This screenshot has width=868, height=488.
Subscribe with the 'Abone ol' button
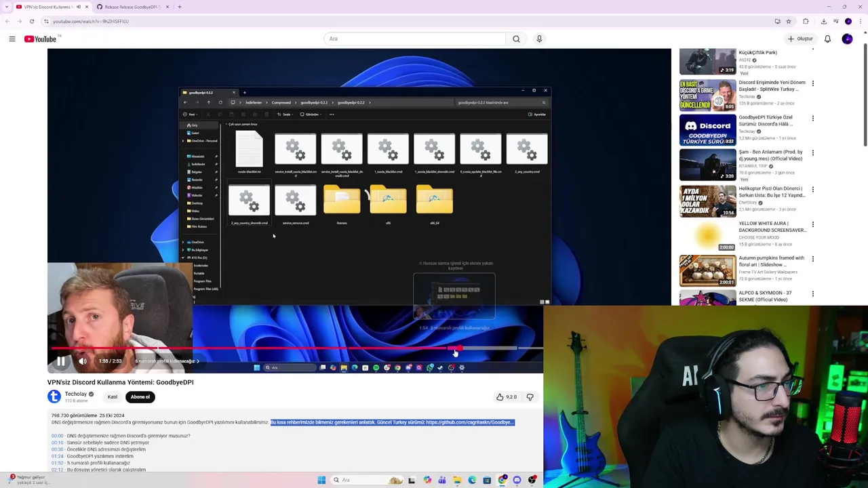click(x=140, y=396)
